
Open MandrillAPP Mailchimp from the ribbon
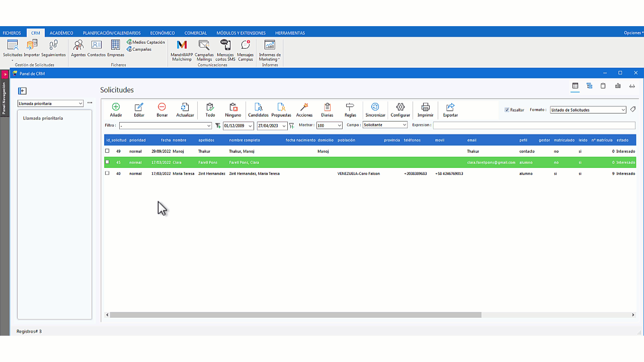coord(181,49)
